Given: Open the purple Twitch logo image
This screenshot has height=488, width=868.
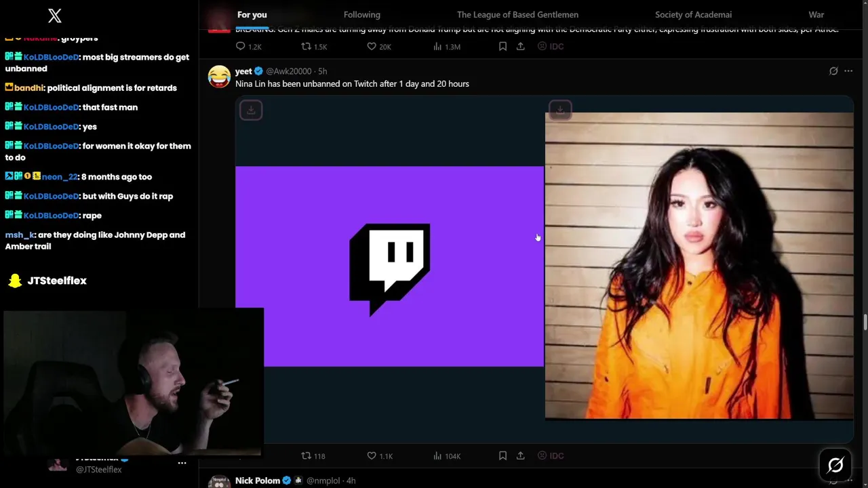Looking at the screenshot, I should pos(389,266).
